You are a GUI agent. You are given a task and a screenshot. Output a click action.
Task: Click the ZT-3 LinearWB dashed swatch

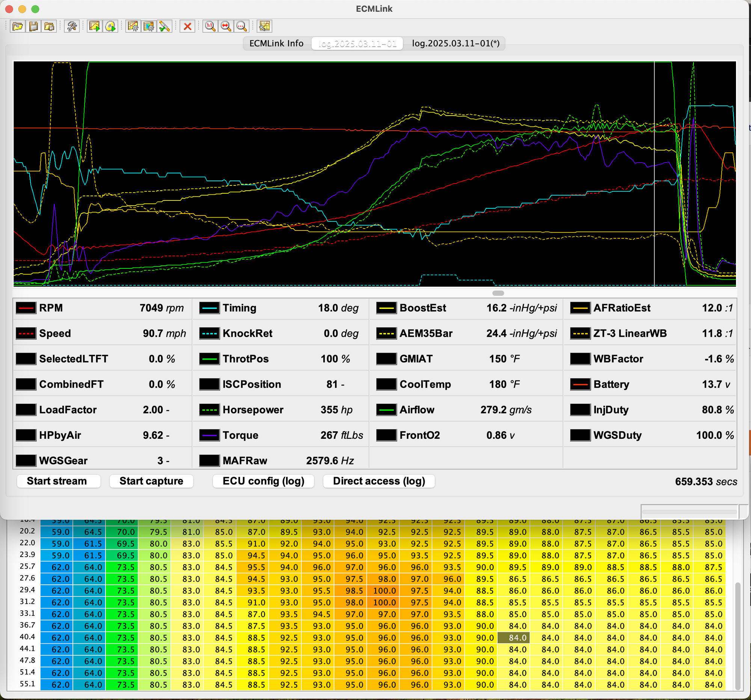[580, 333]
